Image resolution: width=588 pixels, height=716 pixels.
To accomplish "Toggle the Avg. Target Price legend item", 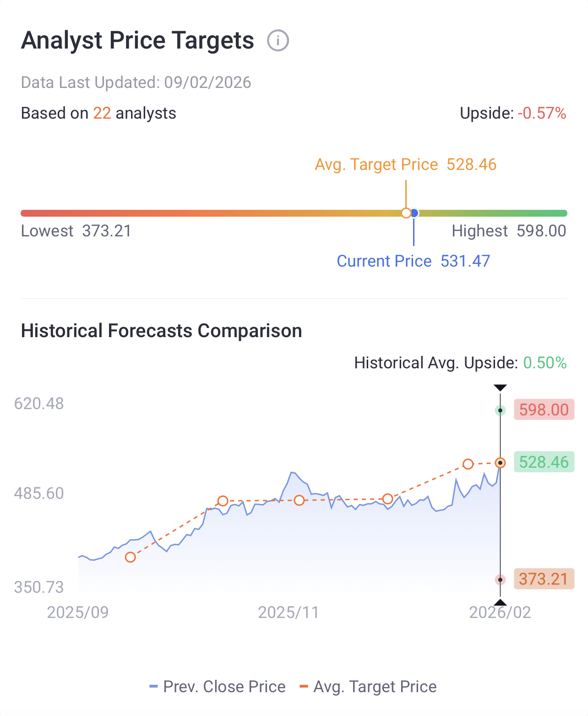I will (x=368, y=687).
